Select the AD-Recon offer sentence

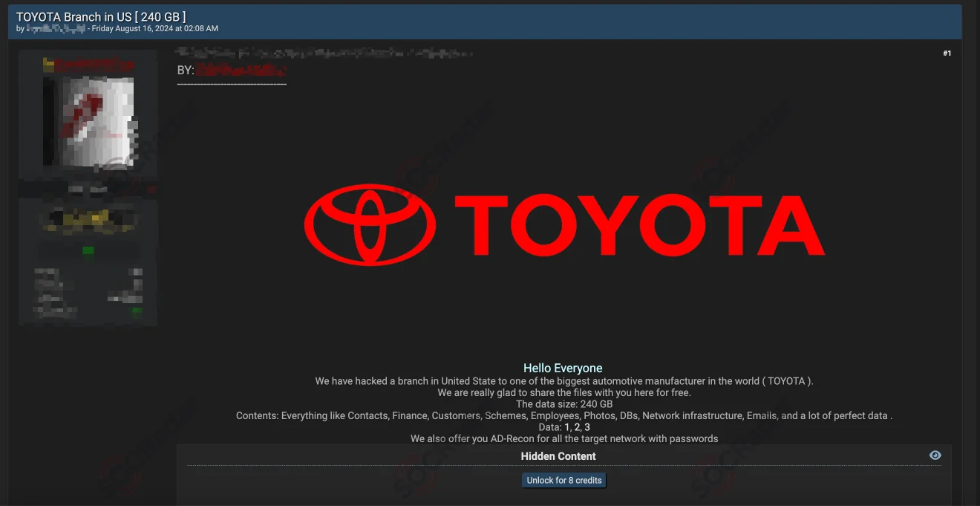tap(564, 438)
